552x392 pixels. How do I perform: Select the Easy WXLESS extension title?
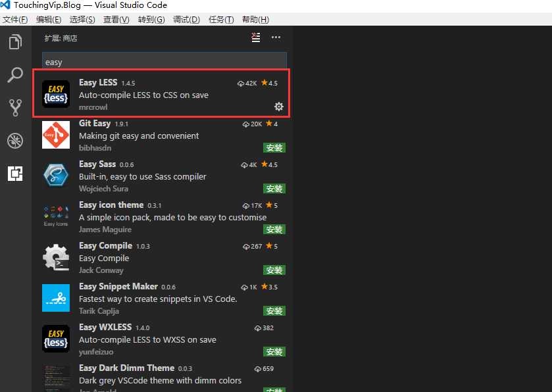tap(105, 328)
